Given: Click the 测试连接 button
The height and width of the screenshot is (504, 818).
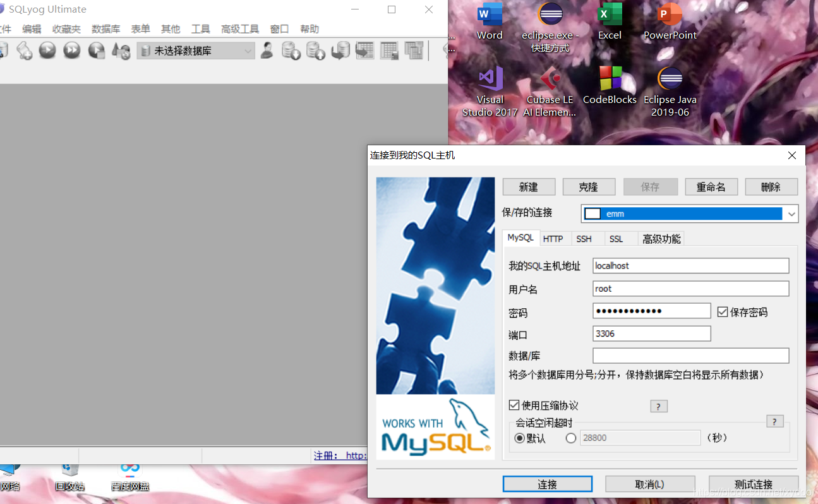Looking at the screenshot, I should click(754, 484).
